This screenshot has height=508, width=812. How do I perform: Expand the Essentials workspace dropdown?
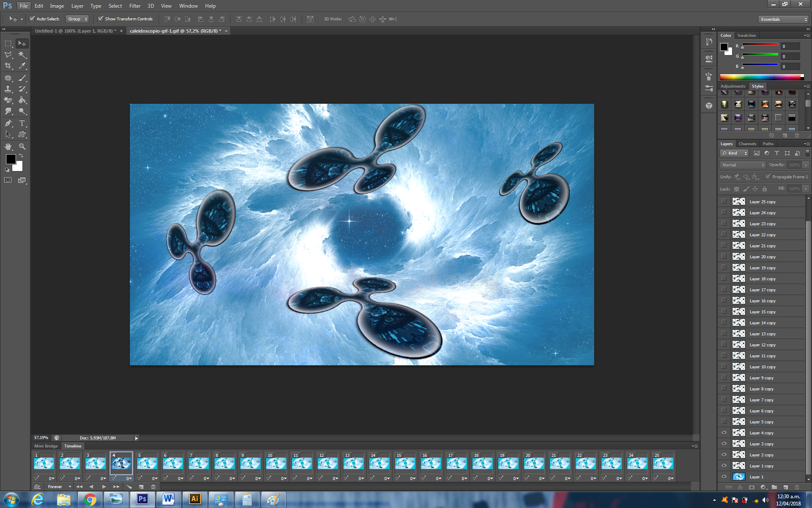click(784, 19)
